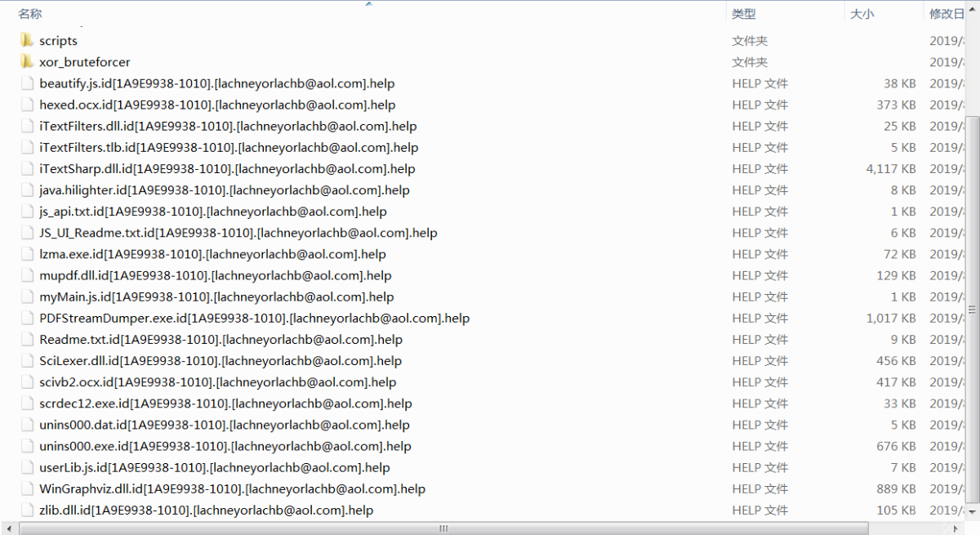Sort files by the 类型 column header

click(x=743, y=14)
